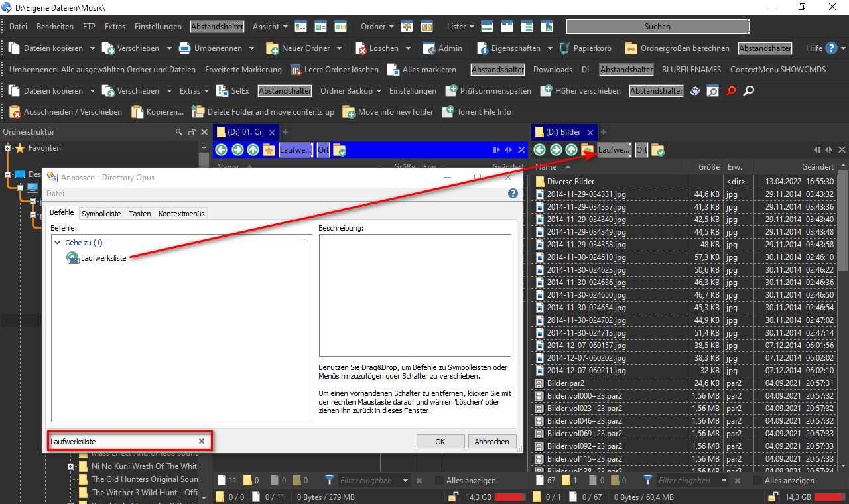The height and width of the screenshot is (504, 849).
Task: Open the SelEx tool
Action: (232, 91)
